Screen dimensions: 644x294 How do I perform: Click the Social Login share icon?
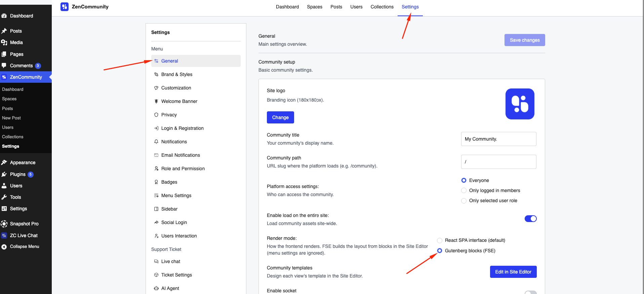tap(156, 222)
